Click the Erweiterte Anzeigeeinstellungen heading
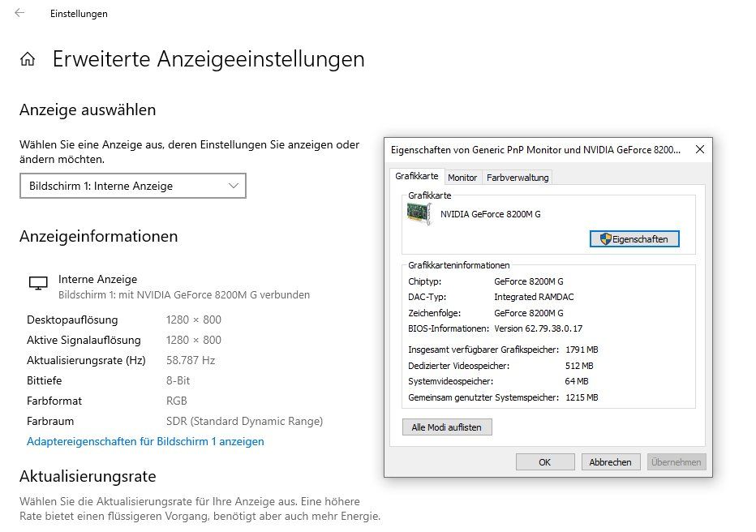 [x=208, y=58]
